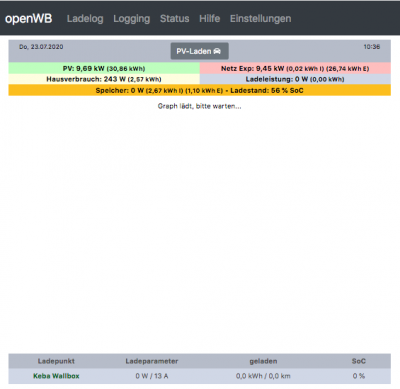Open Einstellungen settings menu

260,19
